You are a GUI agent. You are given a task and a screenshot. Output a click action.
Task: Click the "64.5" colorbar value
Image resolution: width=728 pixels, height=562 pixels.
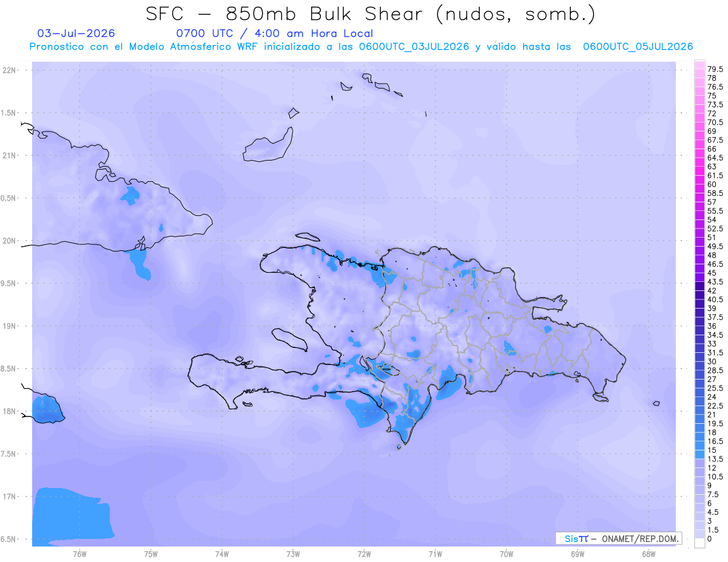point(715,158)
